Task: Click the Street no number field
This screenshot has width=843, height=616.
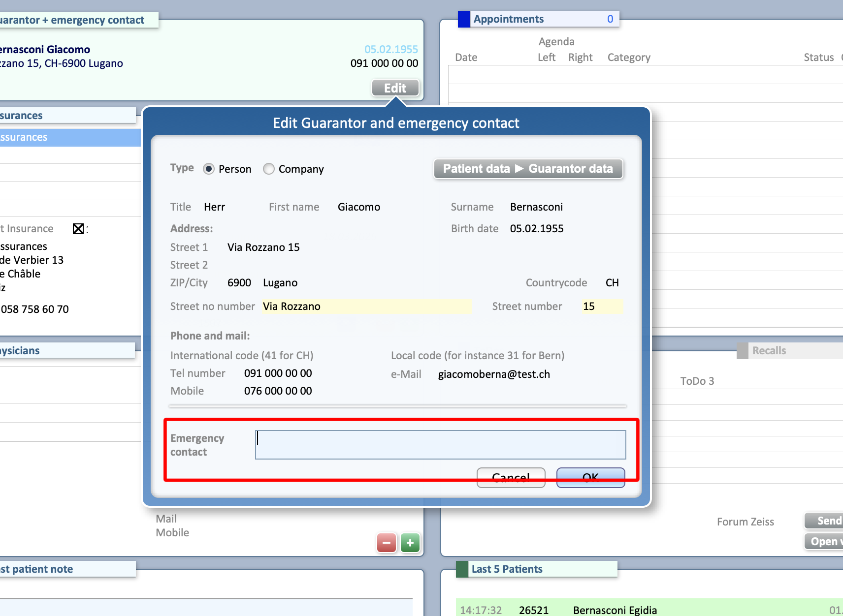Action: click(x=366, y=307)
